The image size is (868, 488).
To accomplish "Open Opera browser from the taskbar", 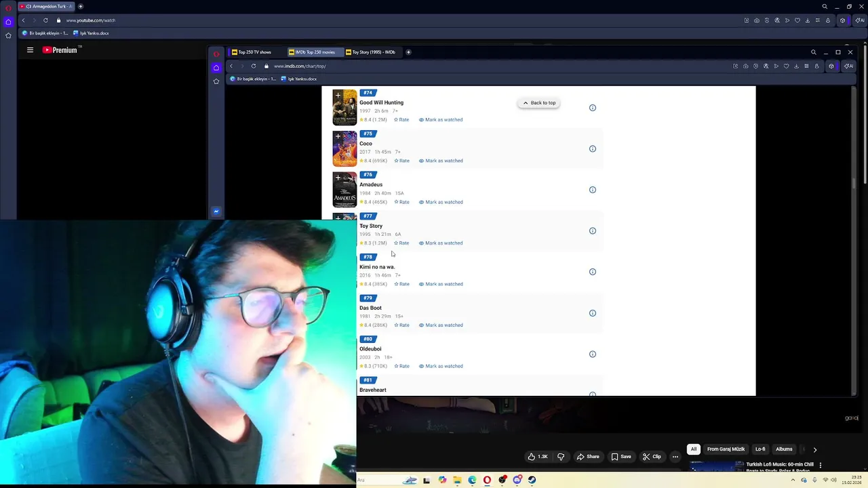I will [487, 480].
